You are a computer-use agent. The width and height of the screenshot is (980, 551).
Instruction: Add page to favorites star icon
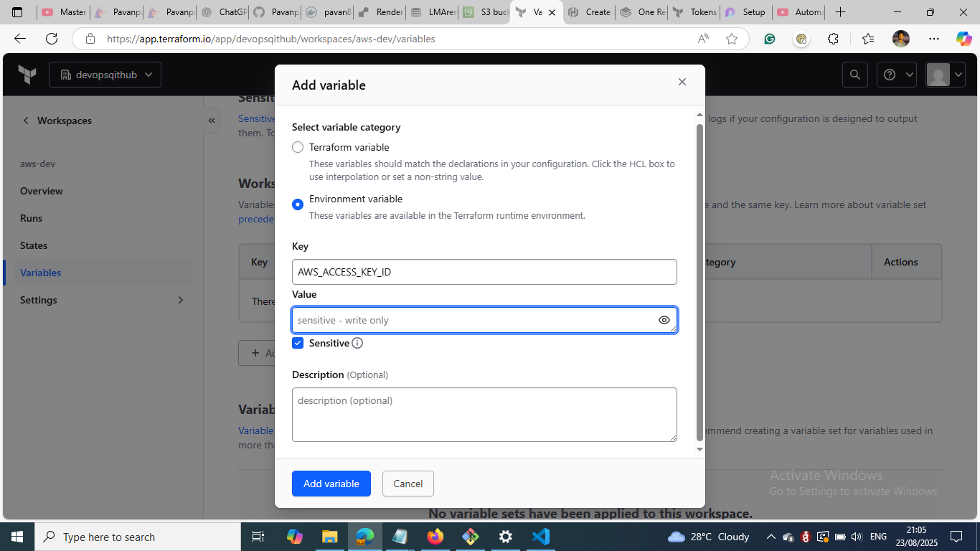[x=731, y=39]
